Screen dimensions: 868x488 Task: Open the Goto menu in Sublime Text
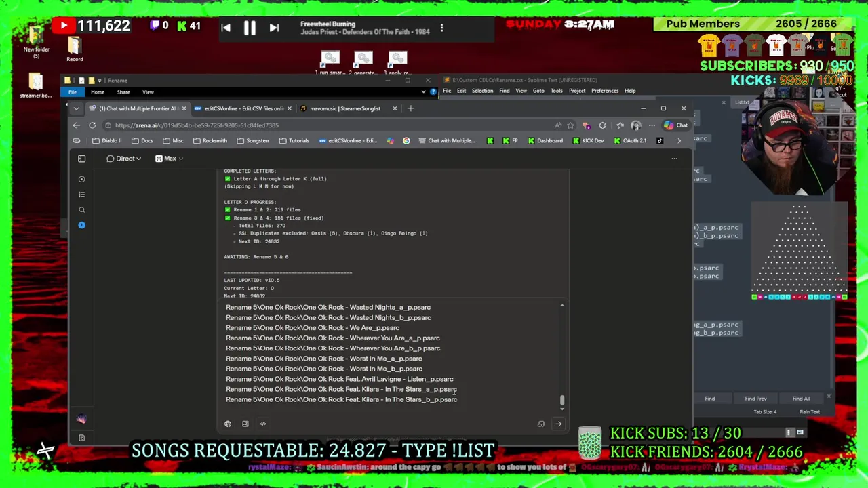[x=538, y=91]
